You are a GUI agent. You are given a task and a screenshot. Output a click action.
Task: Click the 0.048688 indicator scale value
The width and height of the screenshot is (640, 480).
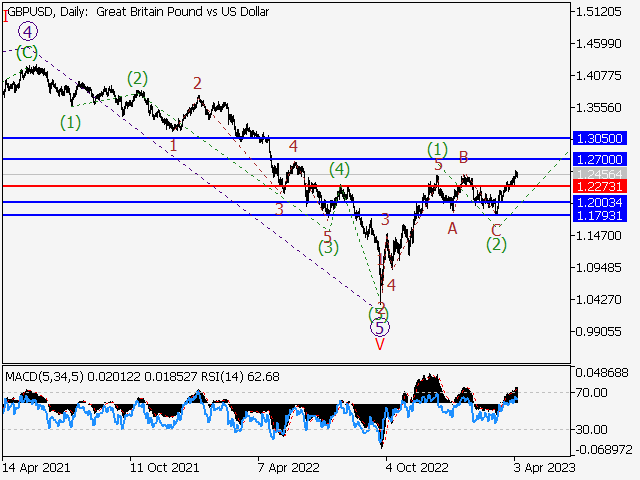point(602,372)
